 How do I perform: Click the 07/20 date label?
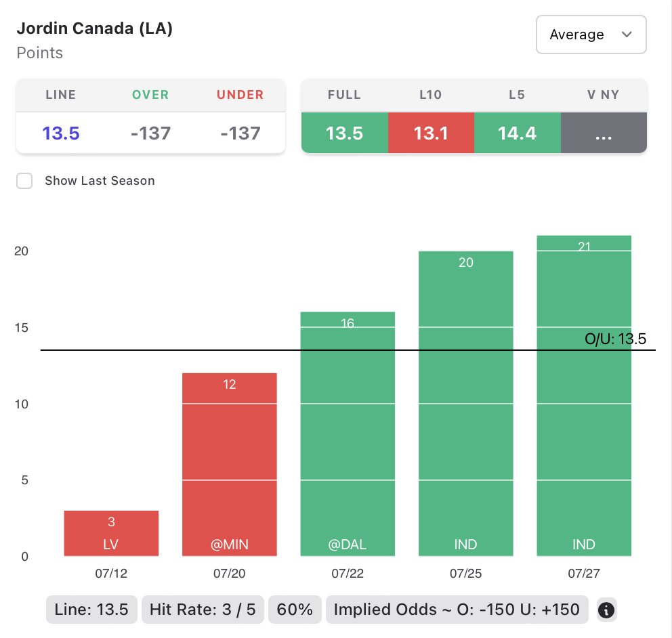tap(229, 573)
